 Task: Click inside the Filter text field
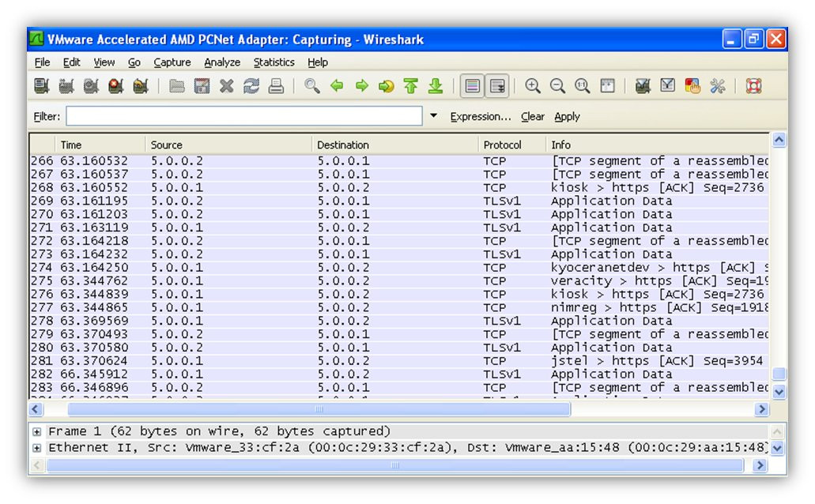243,116
